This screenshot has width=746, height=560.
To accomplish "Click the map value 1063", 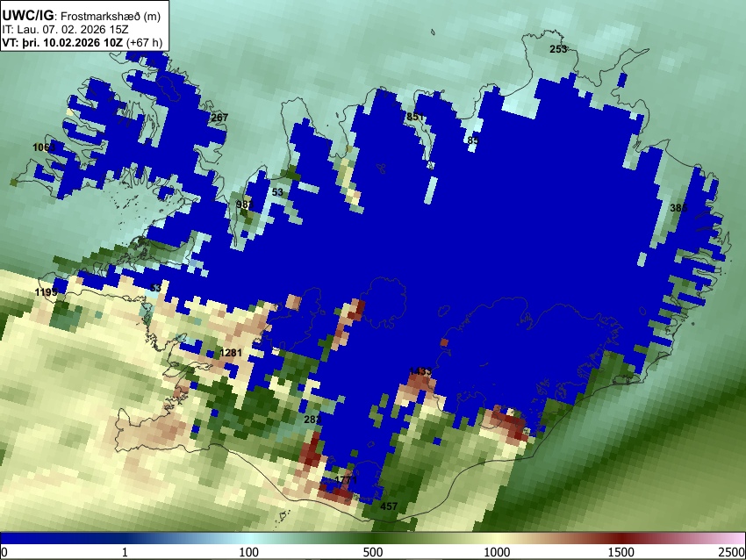I will [44, 147].
